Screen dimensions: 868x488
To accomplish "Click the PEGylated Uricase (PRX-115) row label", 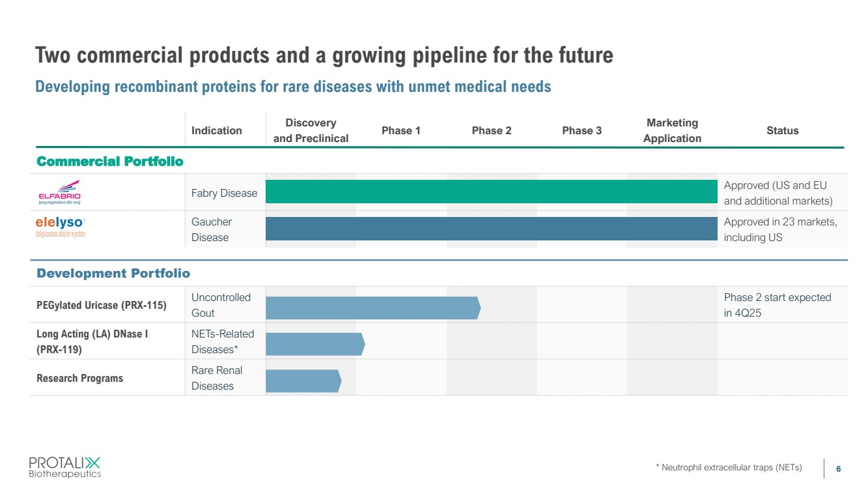I will (x=102, y=305).
